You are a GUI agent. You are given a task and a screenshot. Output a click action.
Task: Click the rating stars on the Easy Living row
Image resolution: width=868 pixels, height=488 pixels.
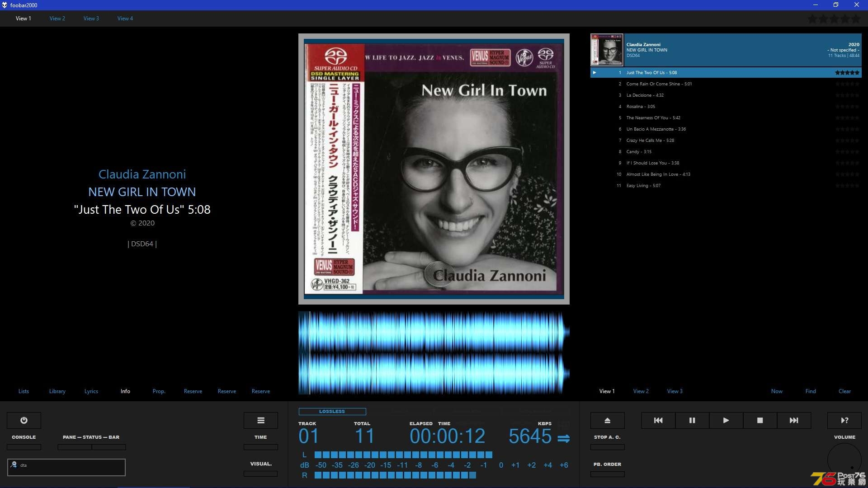point(847,186)
